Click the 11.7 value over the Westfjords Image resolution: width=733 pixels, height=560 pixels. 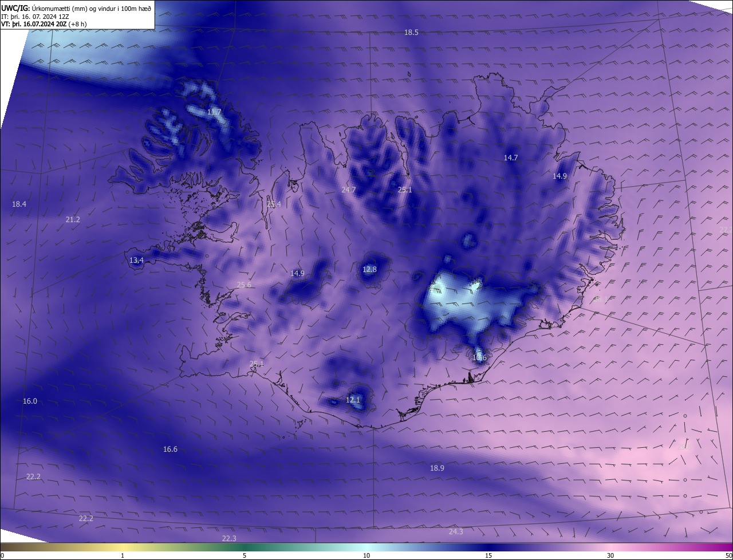[x=214, y=112]
